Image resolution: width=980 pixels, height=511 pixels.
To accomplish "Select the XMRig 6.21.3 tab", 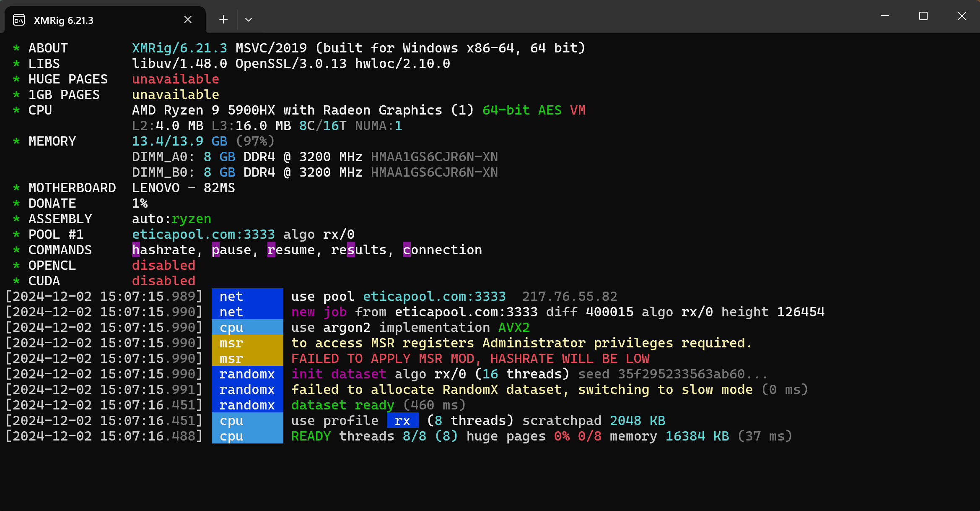I will pyautogui.click(x=105, y=20).
